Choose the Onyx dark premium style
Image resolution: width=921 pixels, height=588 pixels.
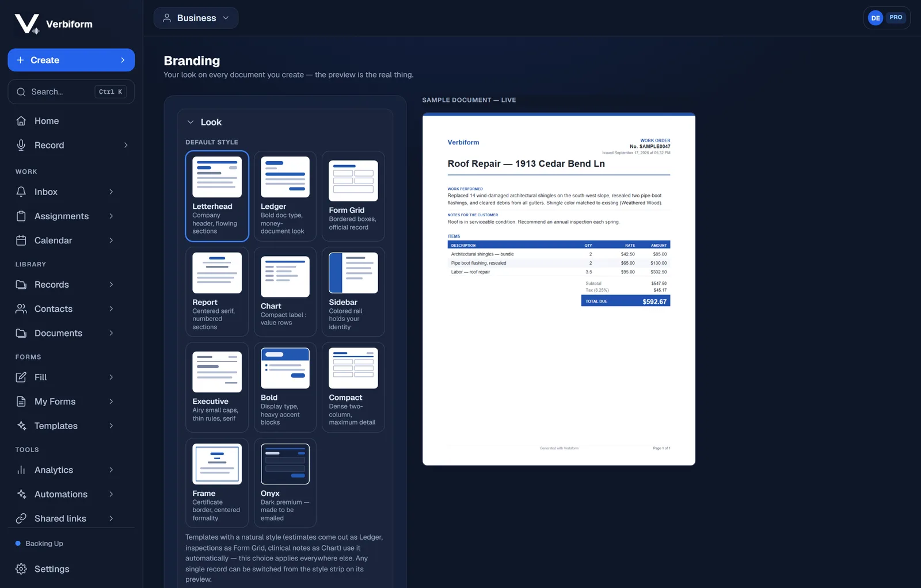(x=285, y=483)
